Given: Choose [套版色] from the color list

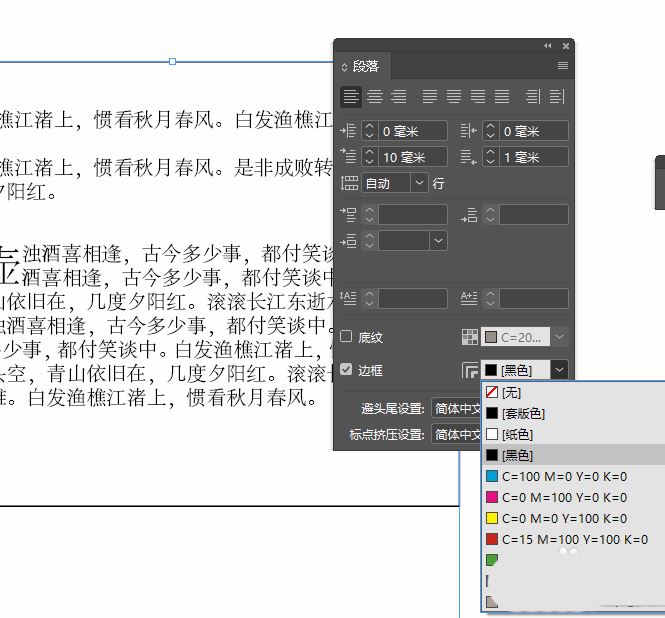Looking at the screenshot, I should (573, 413).
